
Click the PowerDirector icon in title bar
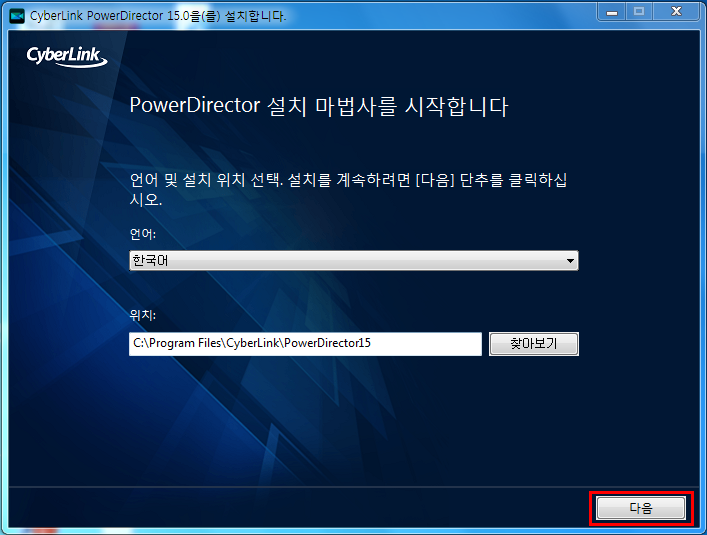[x=17, y=16]
